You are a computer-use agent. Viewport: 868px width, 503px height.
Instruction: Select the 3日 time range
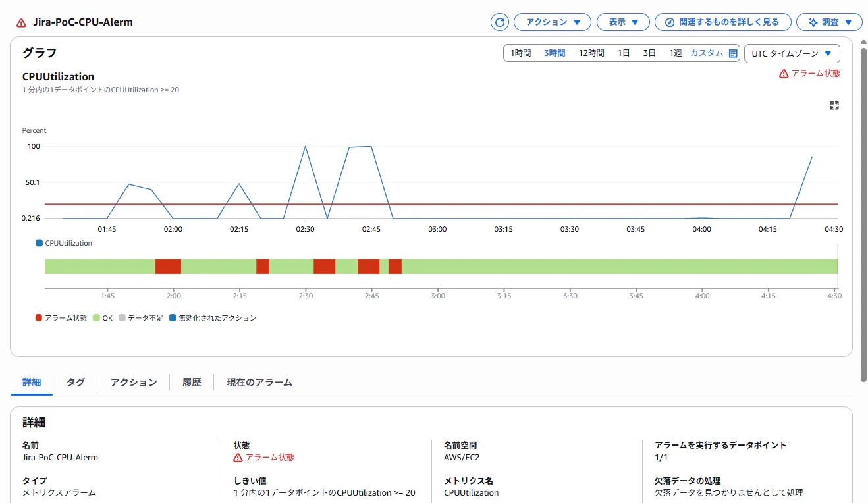(x=649, y=53)
